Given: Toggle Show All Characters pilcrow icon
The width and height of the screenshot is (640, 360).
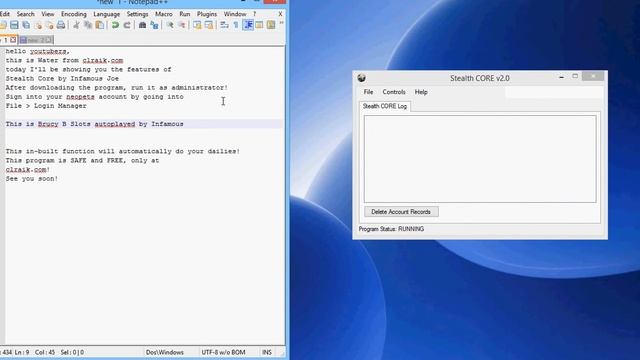Looking at the screenshot, I should click(236, 25).
